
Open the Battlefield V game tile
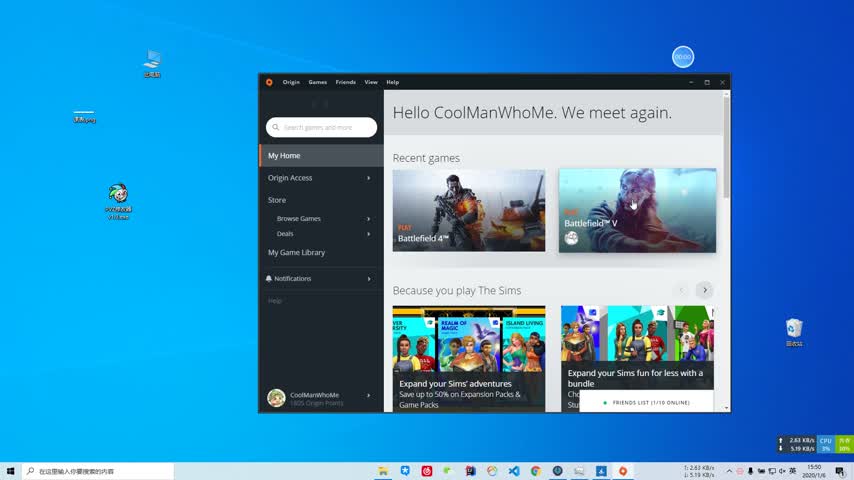coord(637,210)
